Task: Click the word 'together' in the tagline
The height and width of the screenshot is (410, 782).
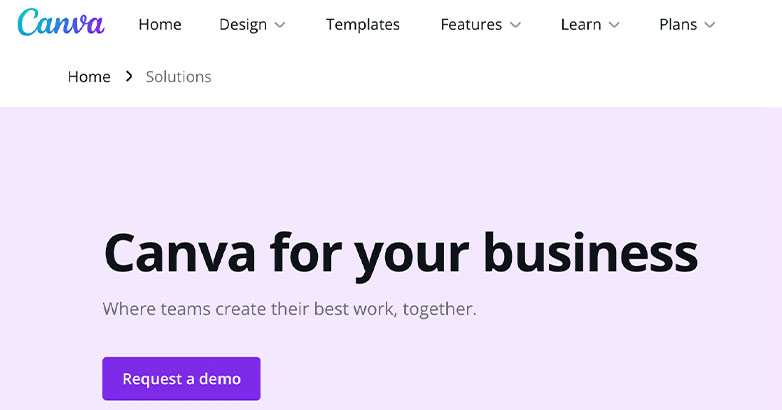Action: coord(437,310)
